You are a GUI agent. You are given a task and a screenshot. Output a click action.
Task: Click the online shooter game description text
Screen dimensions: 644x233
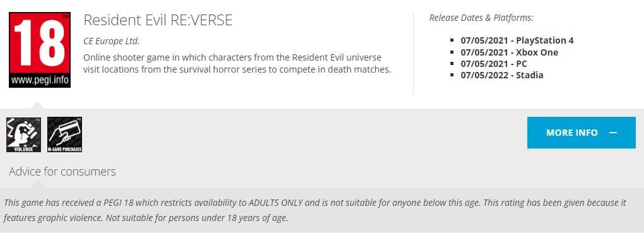pyautogui.click(x=237, y=63)
